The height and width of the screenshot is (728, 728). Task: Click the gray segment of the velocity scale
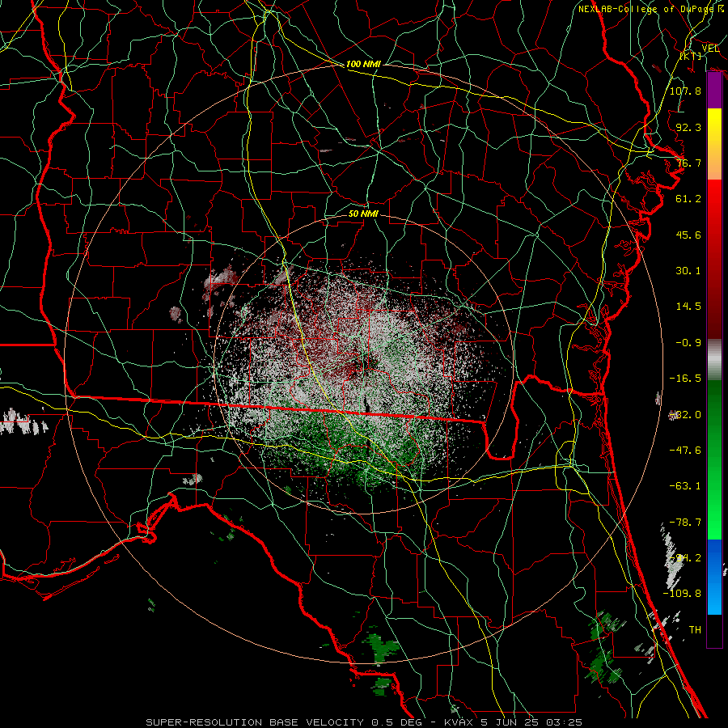tap(714, 360)
